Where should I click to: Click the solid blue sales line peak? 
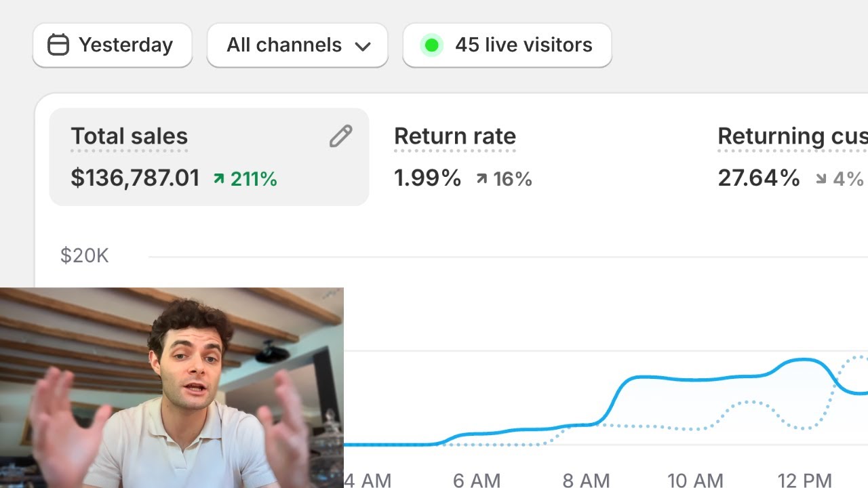(x=804, y=359)
